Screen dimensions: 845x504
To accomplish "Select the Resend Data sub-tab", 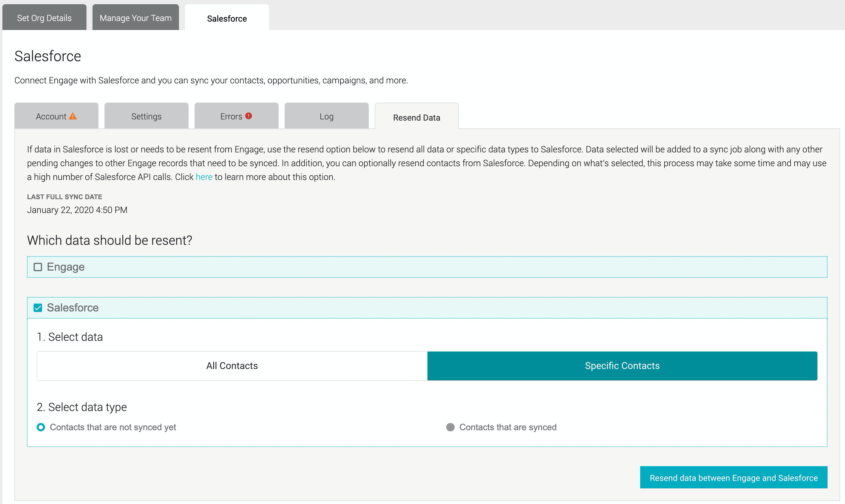I will click(417, 116).
